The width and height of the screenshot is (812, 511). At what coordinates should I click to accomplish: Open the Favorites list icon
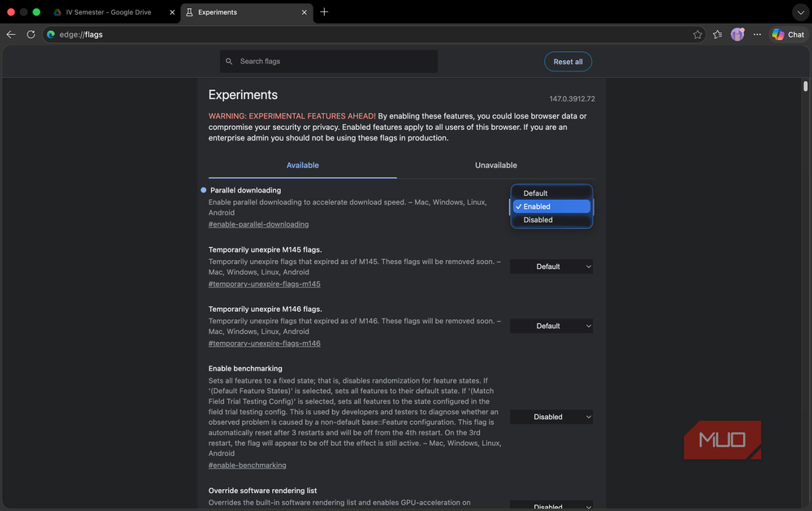pyautogui.click(x=717, y=35)
